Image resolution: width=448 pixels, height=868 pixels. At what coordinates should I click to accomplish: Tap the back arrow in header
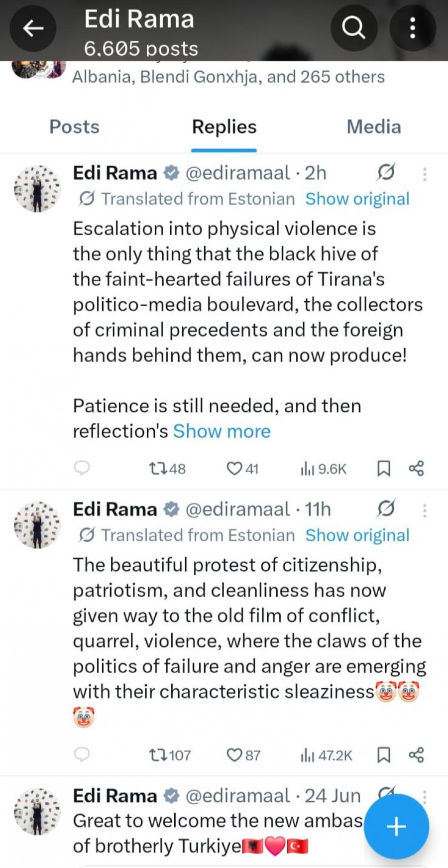pos(33,28)
